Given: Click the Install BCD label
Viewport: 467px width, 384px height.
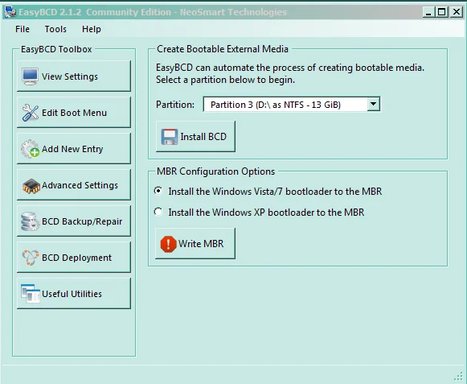Looking at the screenshot, I should pos(203,137).
